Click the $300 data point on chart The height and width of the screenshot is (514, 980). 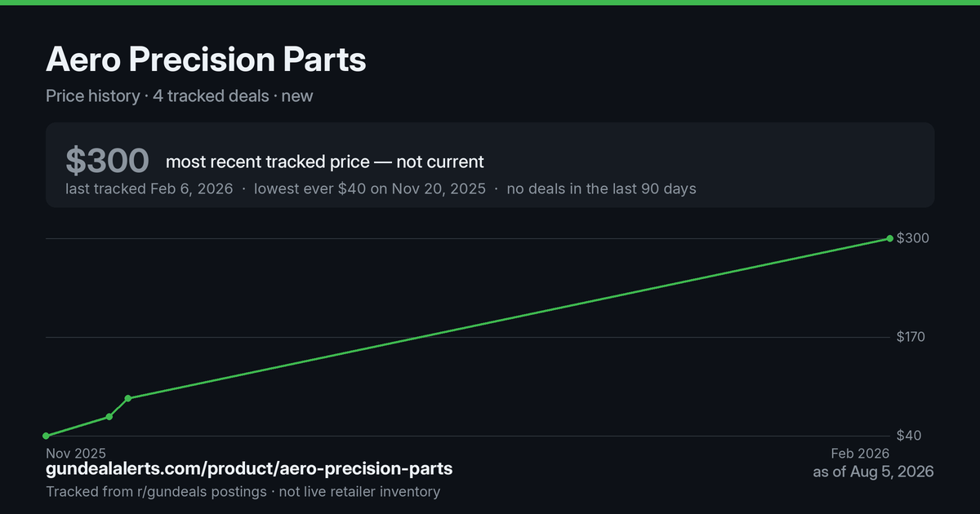pos(889,238)
